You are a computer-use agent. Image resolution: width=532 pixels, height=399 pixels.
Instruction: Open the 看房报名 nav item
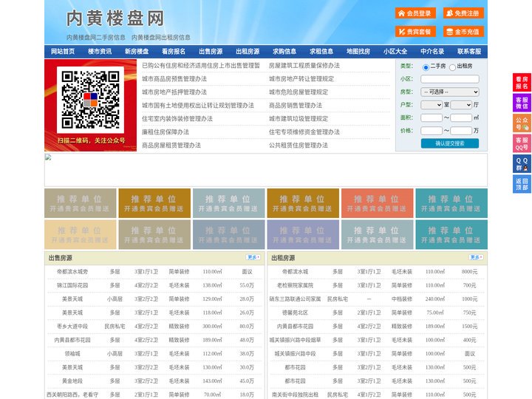(174, 52)
